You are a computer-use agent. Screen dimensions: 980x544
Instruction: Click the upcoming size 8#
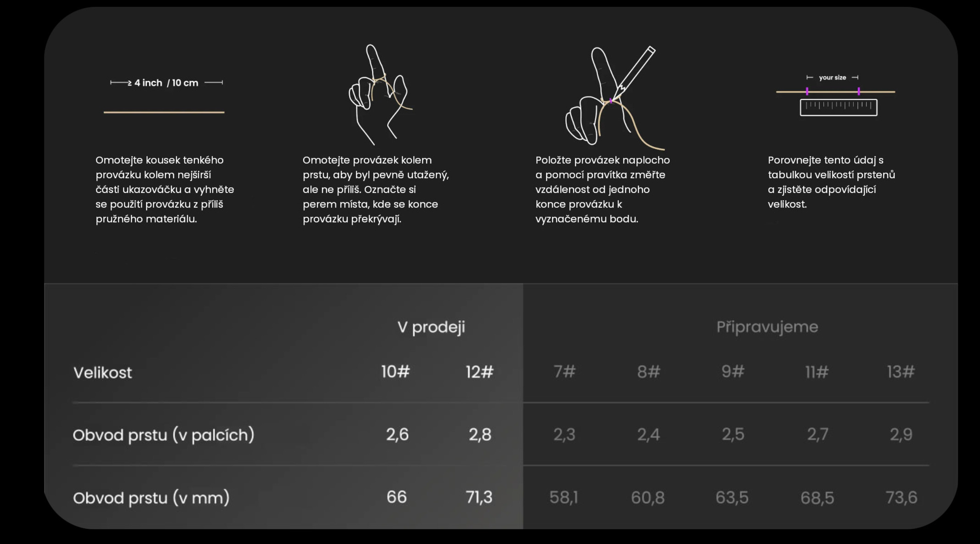click(x=649, y=372)
